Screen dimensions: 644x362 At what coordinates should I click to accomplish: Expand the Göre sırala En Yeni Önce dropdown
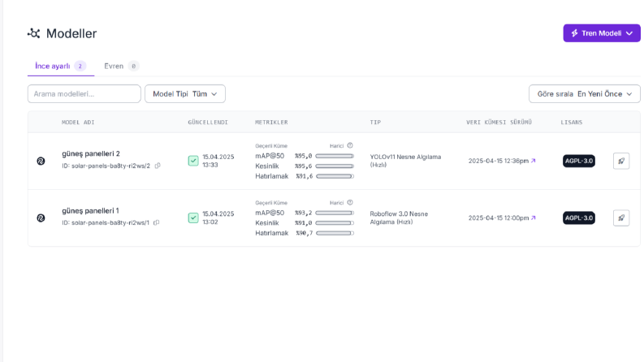[585, 94]
